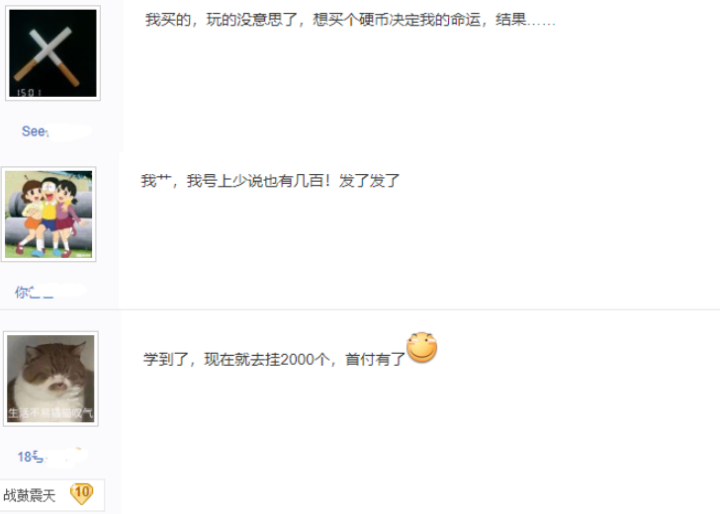Screen dimensions: 720x514
Task: Click the phrase 首付有了 before the emoji
Action: (376, 359)
